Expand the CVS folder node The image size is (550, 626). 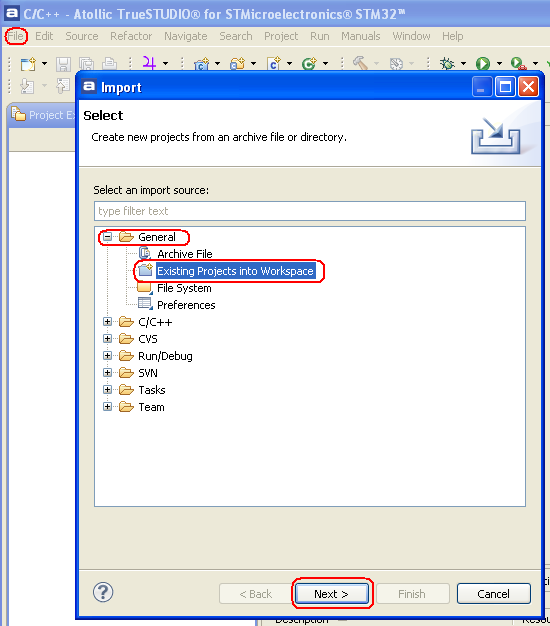click(x=107, y=339)
